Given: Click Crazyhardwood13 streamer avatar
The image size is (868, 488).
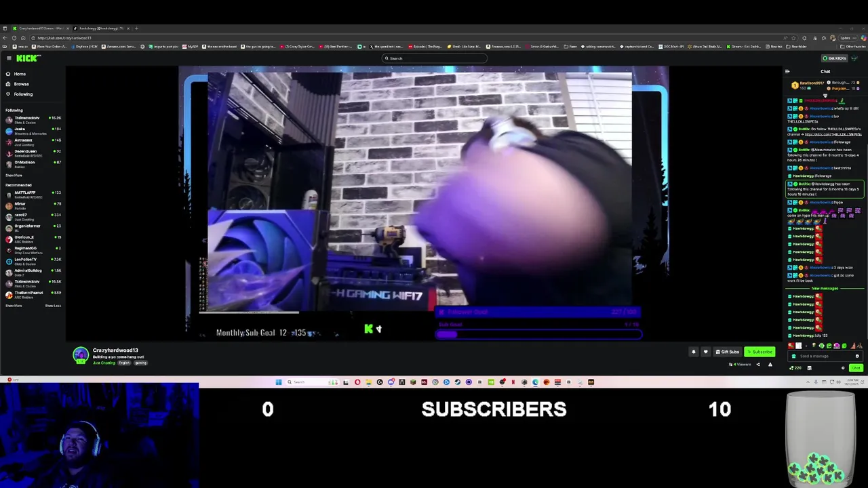Looking at the screenshot, I should pos(81,354).
